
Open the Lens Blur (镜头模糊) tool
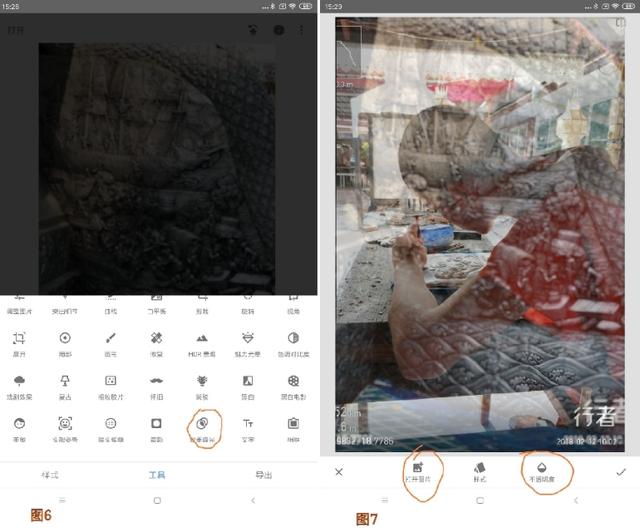point(110,427)
